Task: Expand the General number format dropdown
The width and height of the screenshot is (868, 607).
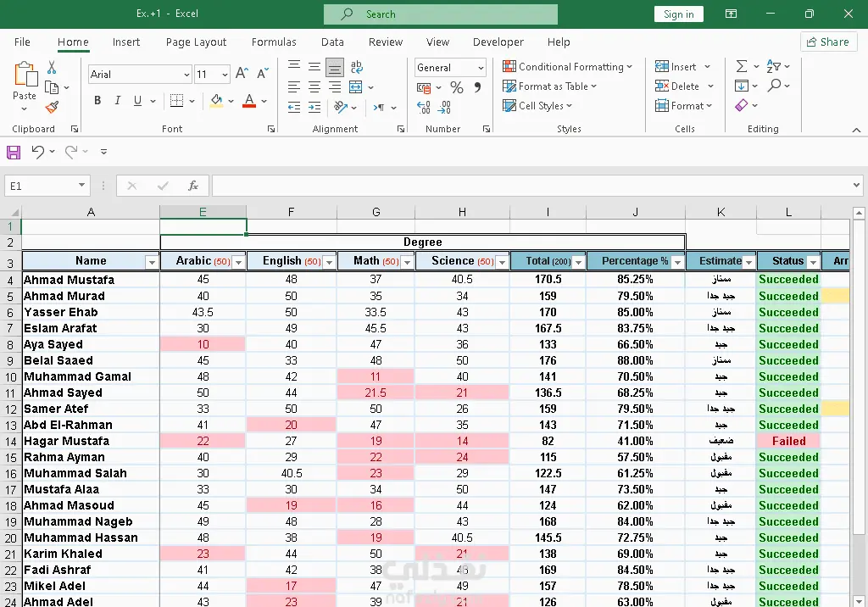Action: 481,68
